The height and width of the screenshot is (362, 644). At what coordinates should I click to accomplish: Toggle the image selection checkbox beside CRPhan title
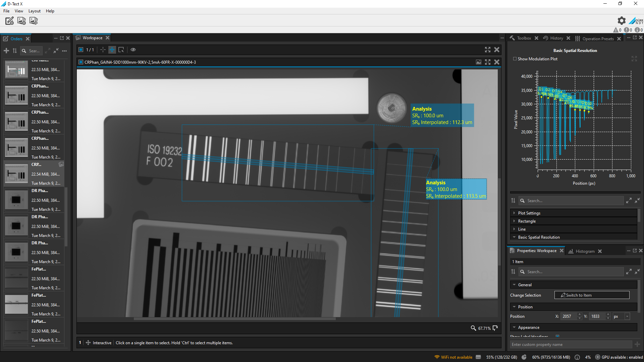[80, 62]
